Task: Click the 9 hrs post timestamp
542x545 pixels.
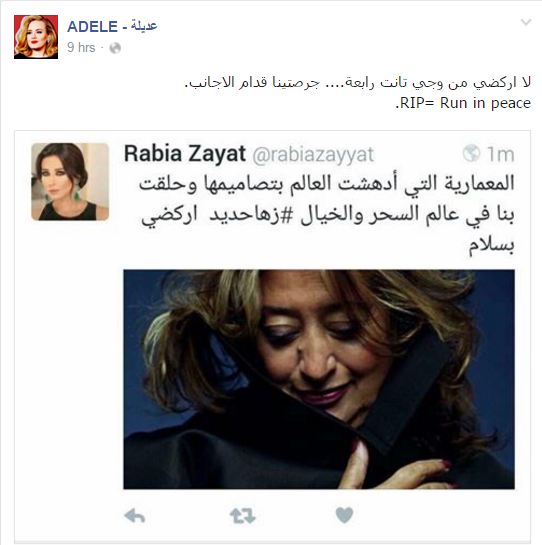Action: tap(81, 47)
